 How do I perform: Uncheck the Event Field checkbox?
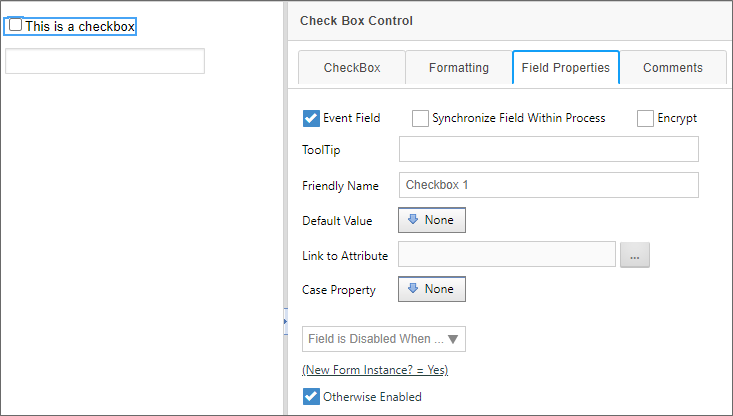[x=311, y=118]
